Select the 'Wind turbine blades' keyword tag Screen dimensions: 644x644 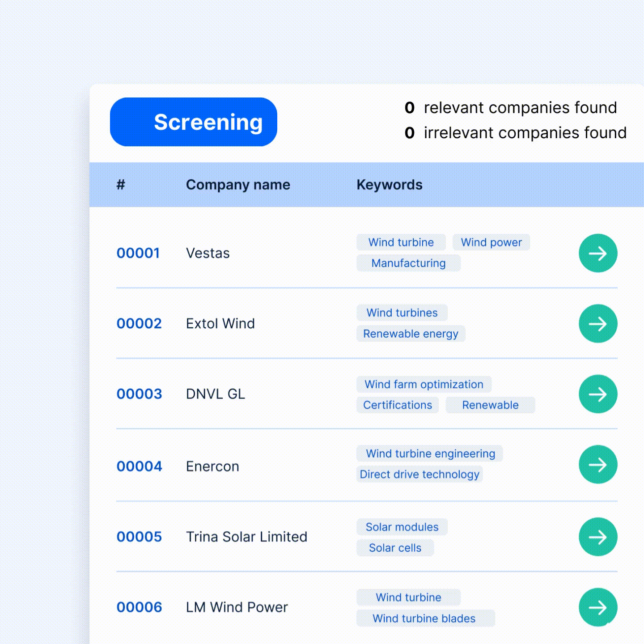point(426,619)
